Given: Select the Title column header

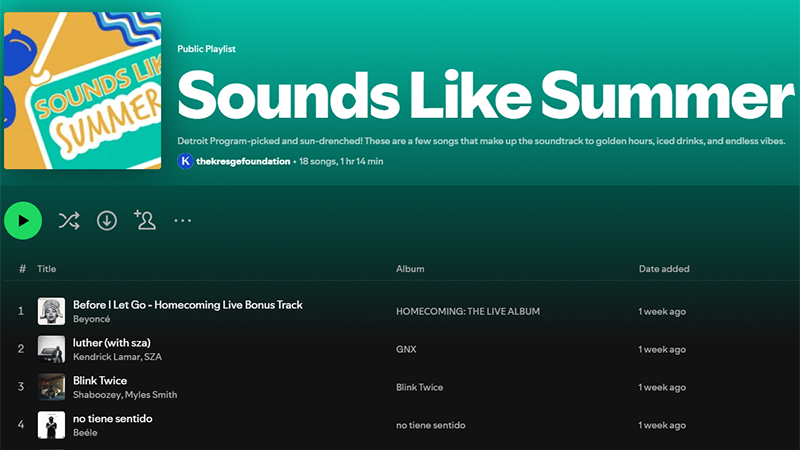Looking at the screenshot, I should tap(46, 269).
